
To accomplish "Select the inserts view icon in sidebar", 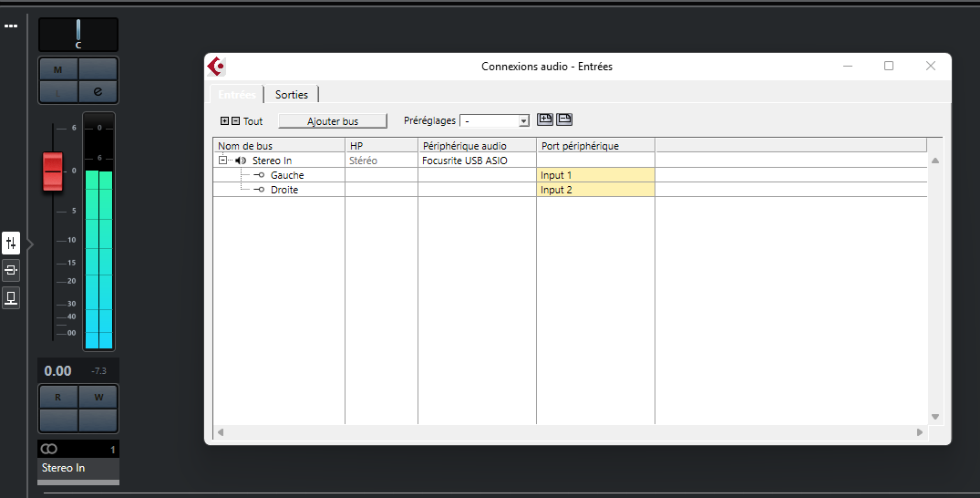I will click(11, 270).
